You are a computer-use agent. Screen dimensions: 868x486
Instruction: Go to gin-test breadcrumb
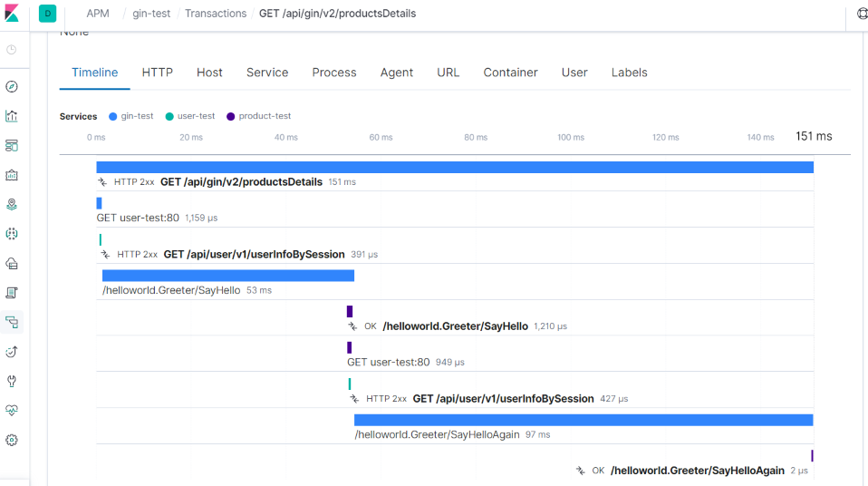coord(151,14)
